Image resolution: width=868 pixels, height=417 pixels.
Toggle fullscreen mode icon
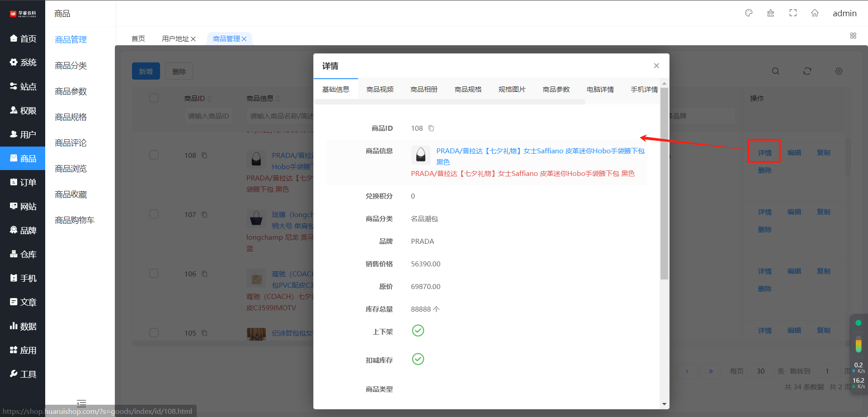coord(793,13)
